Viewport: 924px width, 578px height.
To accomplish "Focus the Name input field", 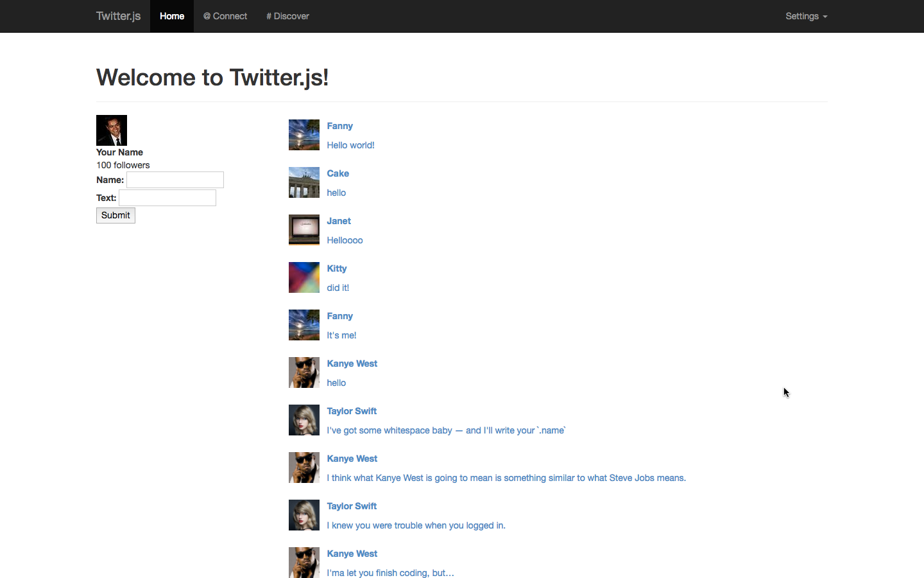I will [x=175, y=180].
